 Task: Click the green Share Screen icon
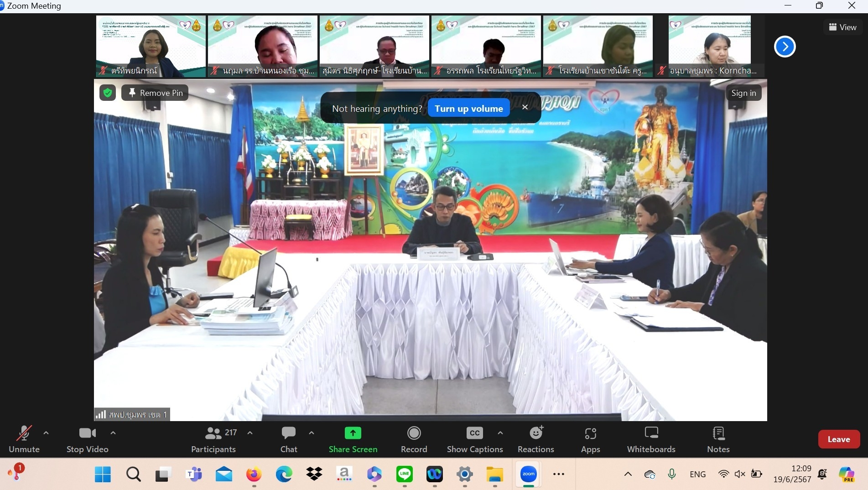[353, 433]
